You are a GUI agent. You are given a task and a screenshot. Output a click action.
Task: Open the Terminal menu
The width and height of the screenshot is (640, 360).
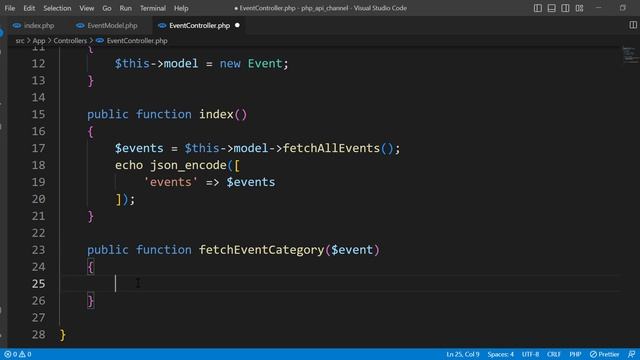153,8
